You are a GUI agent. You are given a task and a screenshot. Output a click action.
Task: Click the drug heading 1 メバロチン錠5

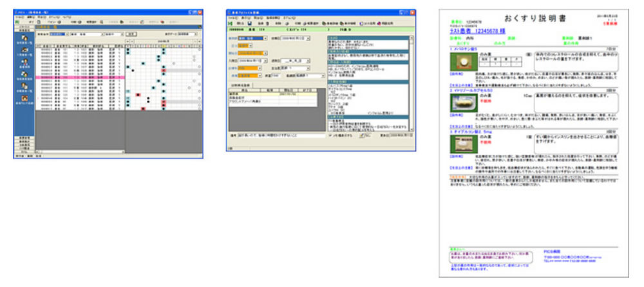tap(464, 49)
